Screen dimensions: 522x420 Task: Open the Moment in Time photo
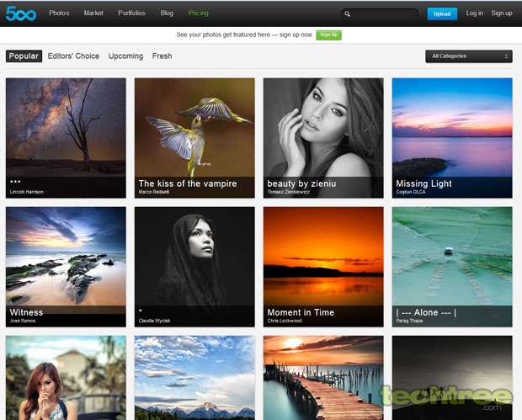[323, 267]
